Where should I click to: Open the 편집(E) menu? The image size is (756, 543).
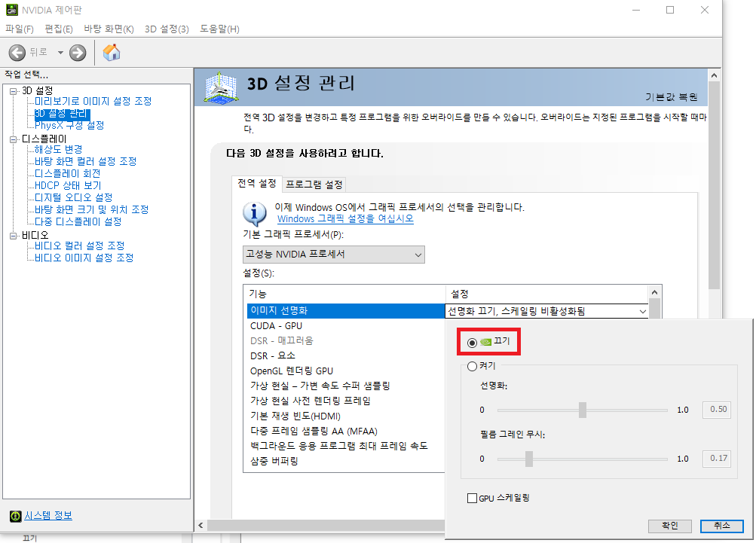tap(59, 29)
